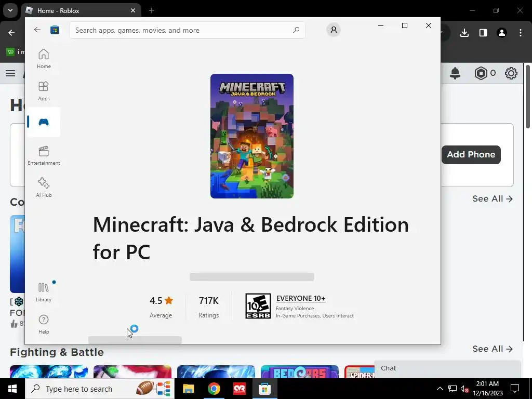532x399 pixels.
Task: Click Add Phone button on Roblox
Action: click(x=471, y=154)
